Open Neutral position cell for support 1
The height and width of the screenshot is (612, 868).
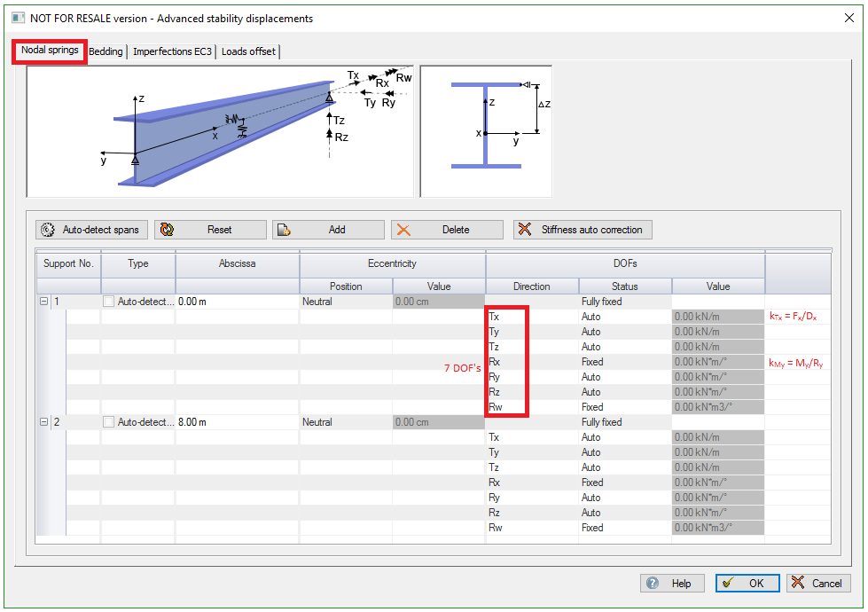point(346,302)
